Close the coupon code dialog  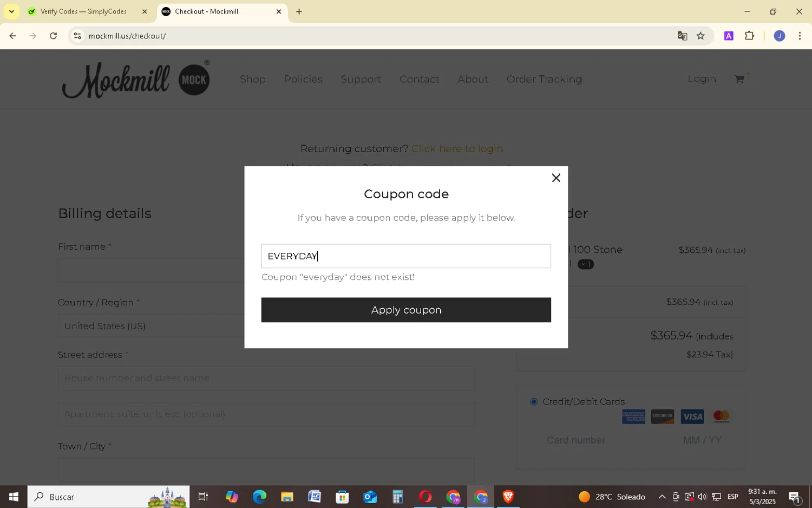(556, 178)
